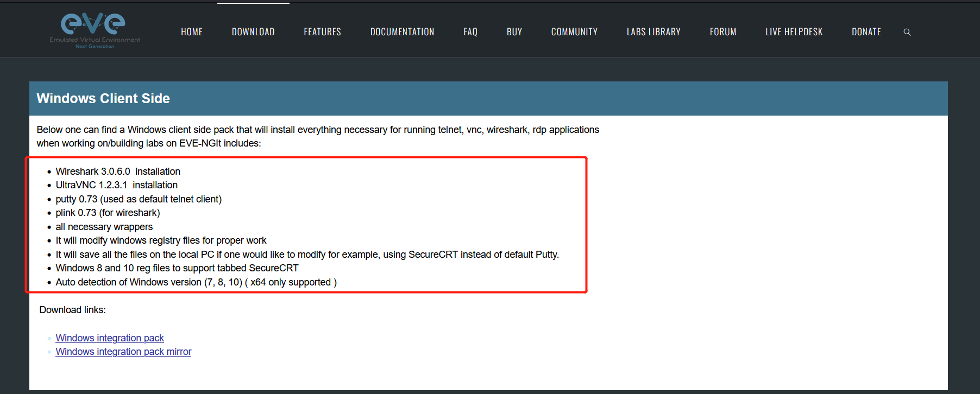
Task: Click the Auto detection of Windows version item
Action: coord(196,282)
